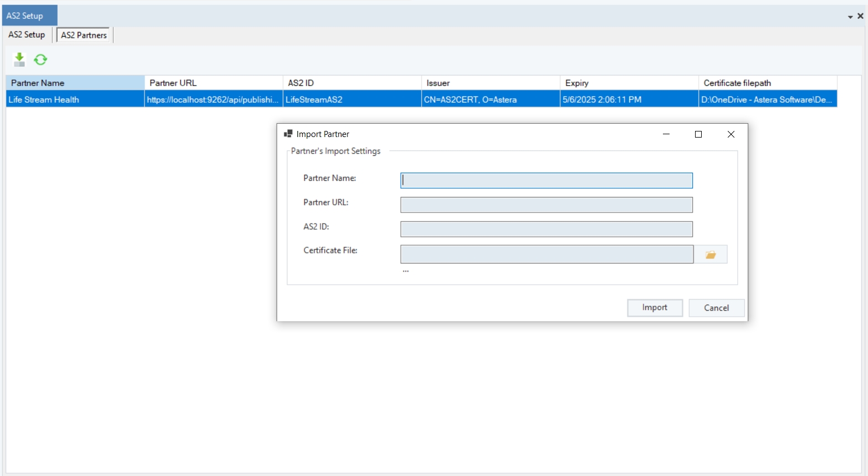Click the Expiry column header
868x476 pixels.
pos(629,83)
